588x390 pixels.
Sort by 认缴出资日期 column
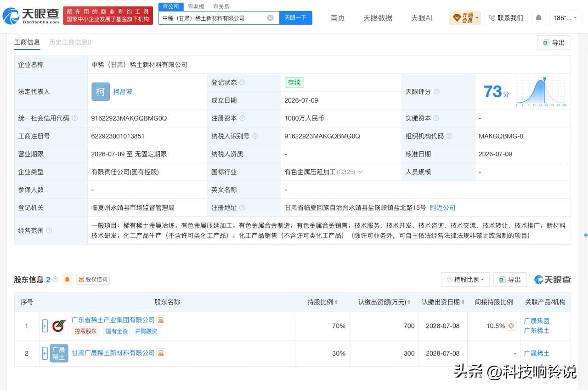(x=463, y=302)
